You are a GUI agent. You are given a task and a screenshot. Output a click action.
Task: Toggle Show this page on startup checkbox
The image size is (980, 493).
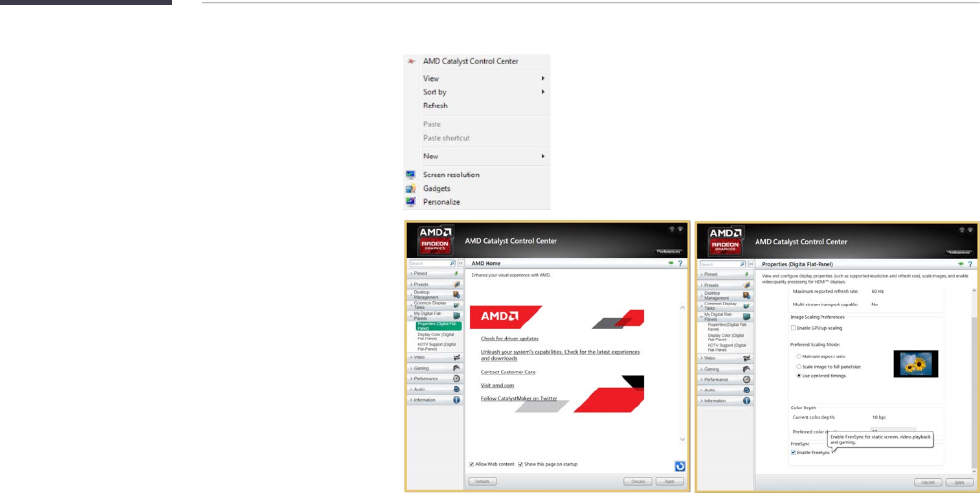(x=520, y=464)
